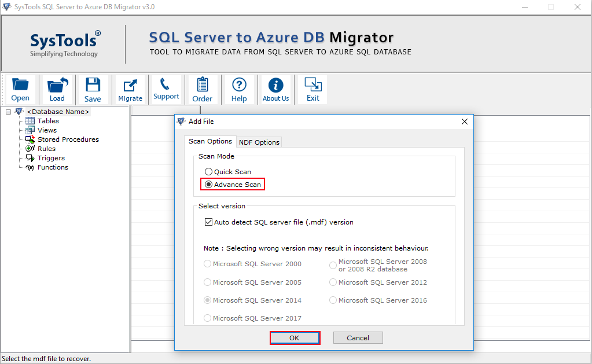Collapse the Database Name tree node
Screen dimensions: 592x364
9,112
